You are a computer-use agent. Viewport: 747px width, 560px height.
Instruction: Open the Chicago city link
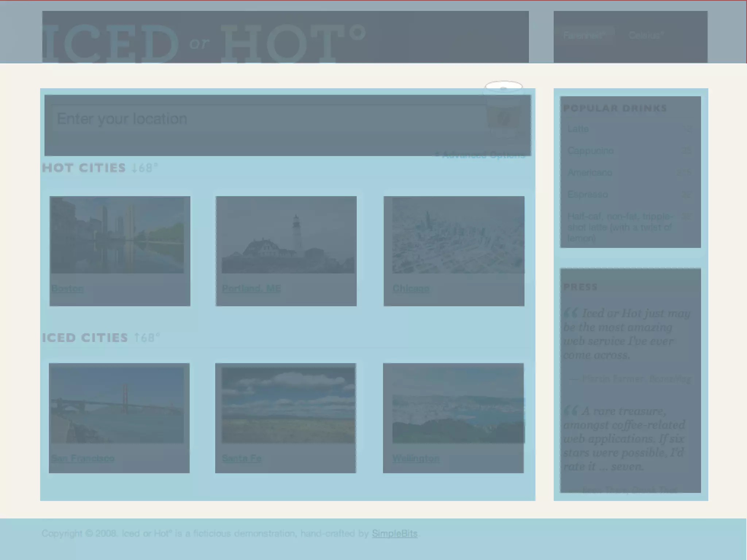[411, 288]
